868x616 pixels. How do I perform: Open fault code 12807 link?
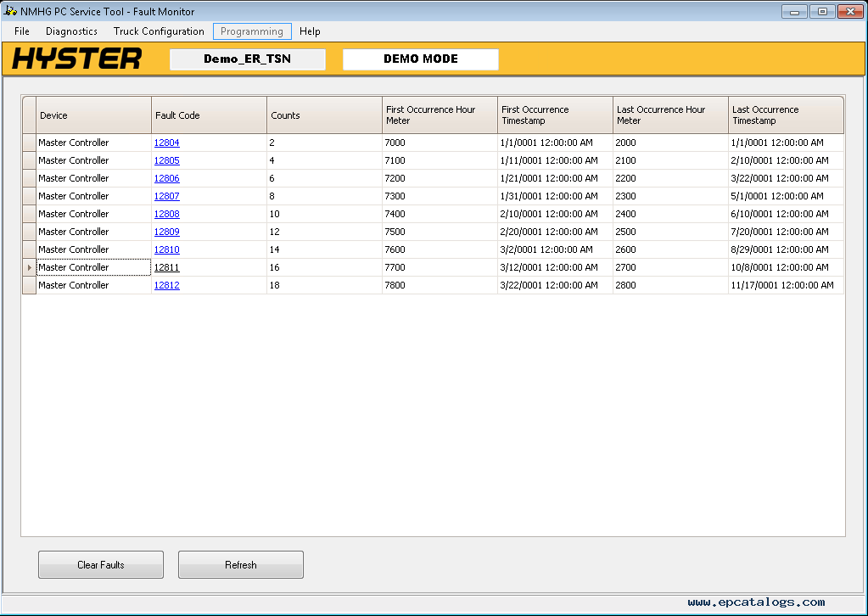(x=166, y=196)
